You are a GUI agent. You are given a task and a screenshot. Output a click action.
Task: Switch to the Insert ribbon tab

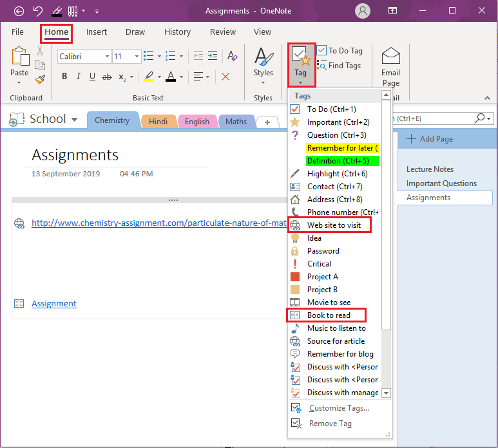click(x=97, y=32)
